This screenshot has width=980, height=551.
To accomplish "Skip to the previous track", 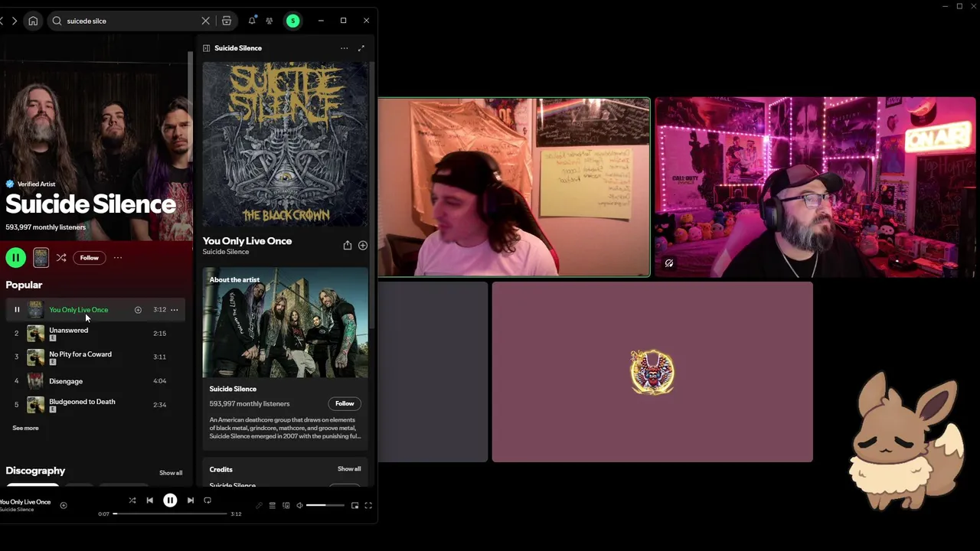I will [x=150, y=500].
